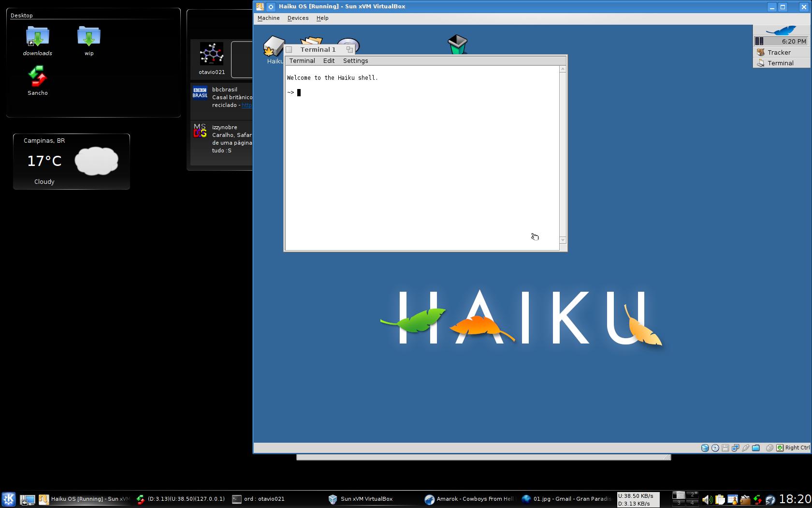This screenshot has height=508, width=812.
Task: Switch to virtual desktop 2 in pager
Action: click(692, 495)
